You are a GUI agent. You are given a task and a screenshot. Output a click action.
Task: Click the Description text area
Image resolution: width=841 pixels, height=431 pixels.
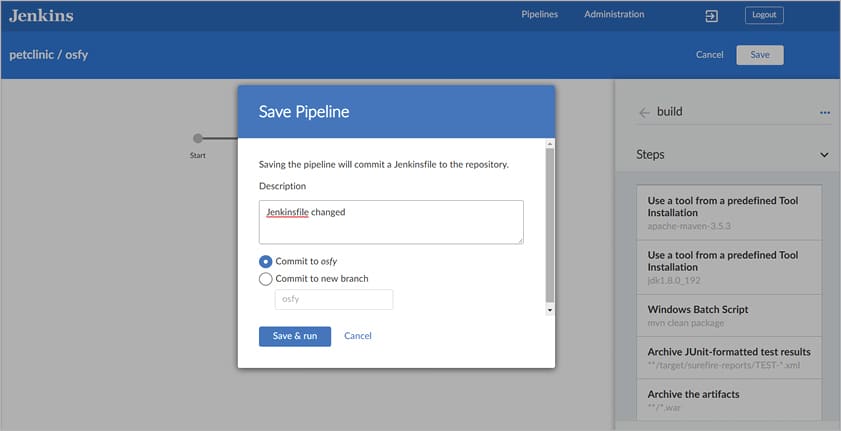(391, 222)
